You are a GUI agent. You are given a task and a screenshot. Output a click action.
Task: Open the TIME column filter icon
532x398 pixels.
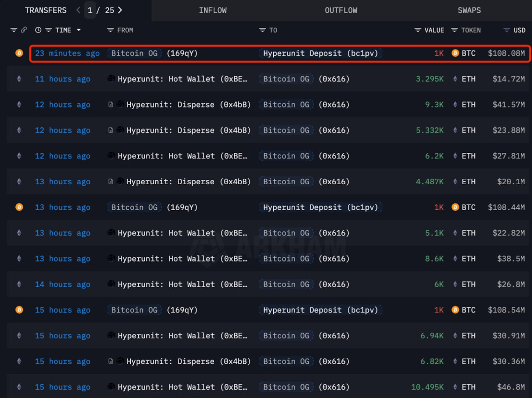coord(49,30)
